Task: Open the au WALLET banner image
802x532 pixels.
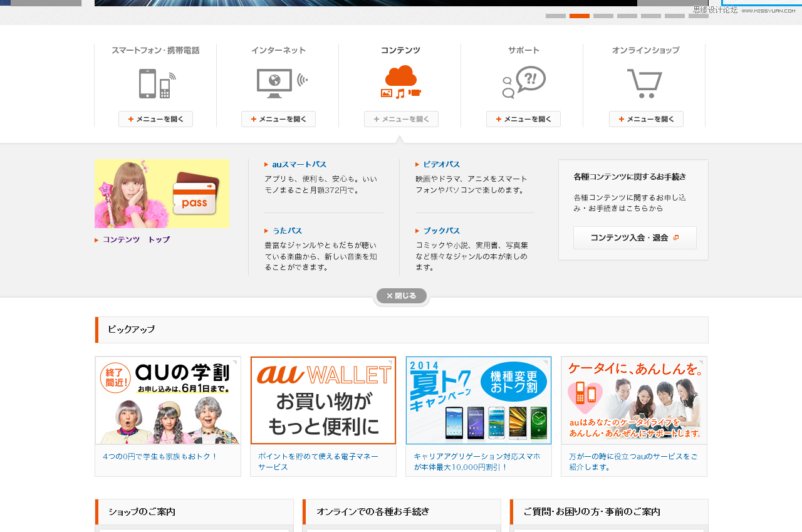Action: (323, 400)
